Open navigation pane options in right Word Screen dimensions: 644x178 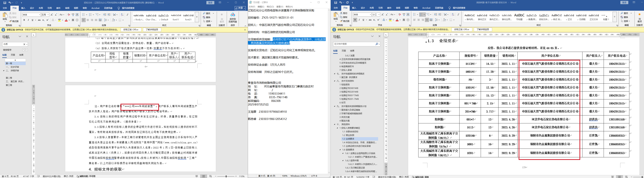tap(372, 37)
